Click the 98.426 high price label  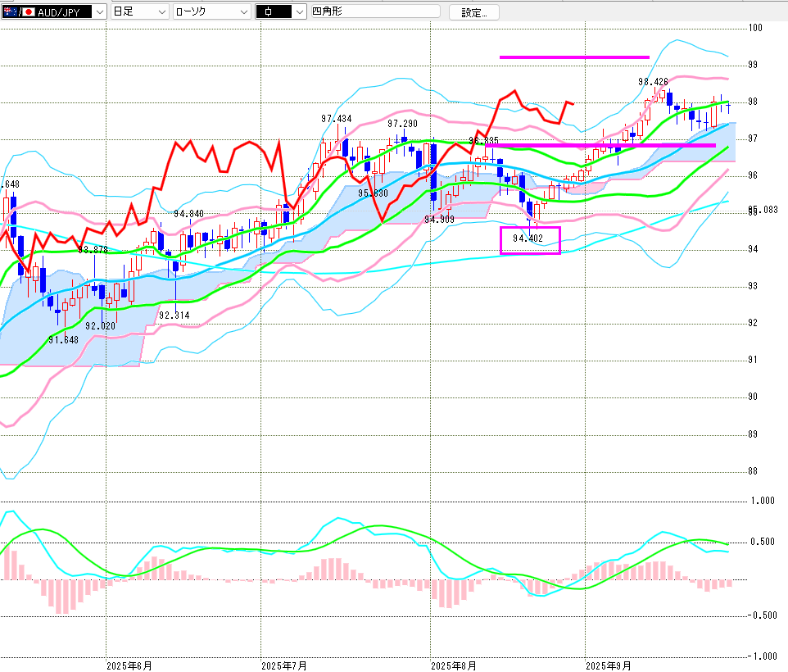(653, 82)
